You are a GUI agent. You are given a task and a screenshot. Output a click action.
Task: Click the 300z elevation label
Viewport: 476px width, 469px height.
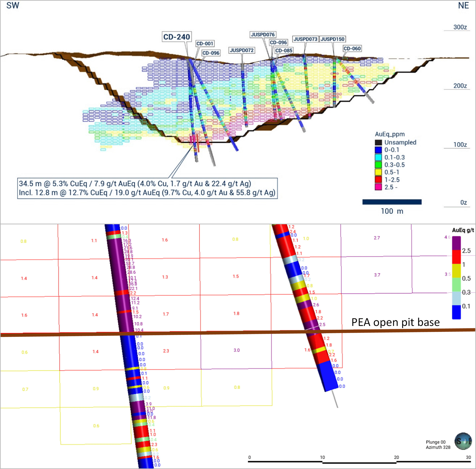pyautogui.click(x=460, y=27)
